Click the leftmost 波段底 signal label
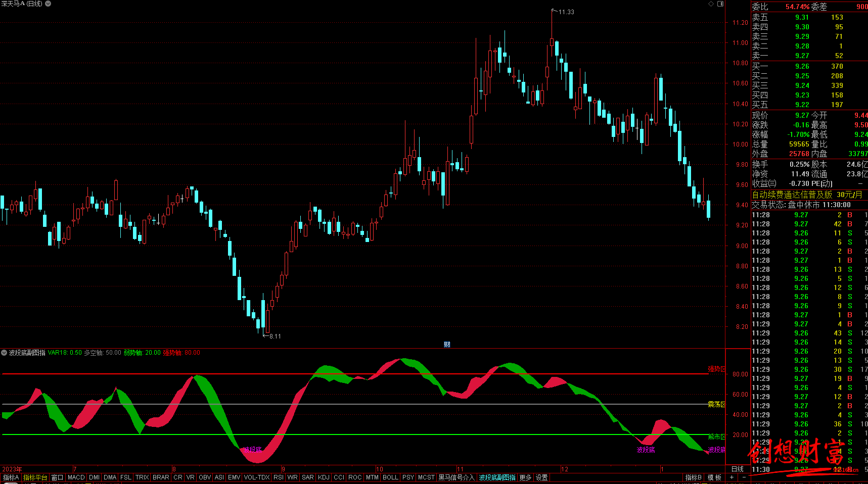Viewport: 868px width, 484px height. [252, 449]
